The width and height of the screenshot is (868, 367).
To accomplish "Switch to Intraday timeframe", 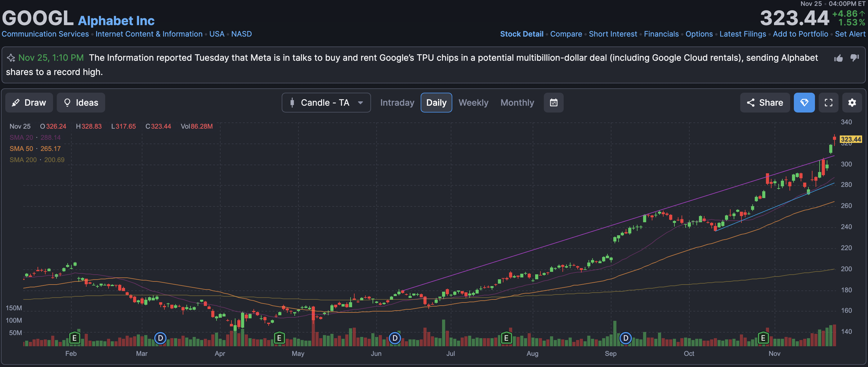I will pyautogui.click(x=397, y=103).
